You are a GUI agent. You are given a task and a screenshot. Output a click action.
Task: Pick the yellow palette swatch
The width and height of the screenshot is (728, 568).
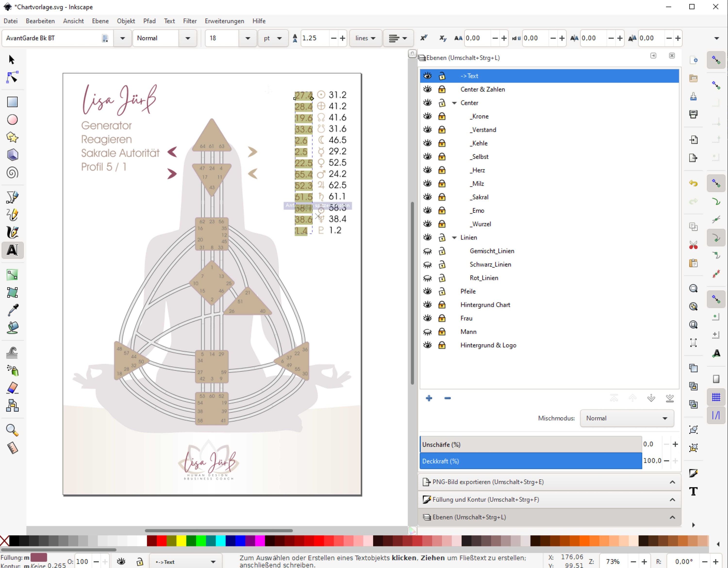coord(181,541)
